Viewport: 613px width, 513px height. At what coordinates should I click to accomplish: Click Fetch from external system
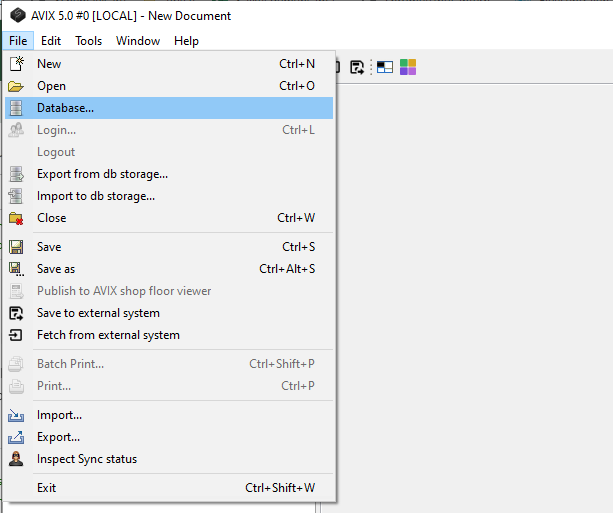click(x=108, y=335)
